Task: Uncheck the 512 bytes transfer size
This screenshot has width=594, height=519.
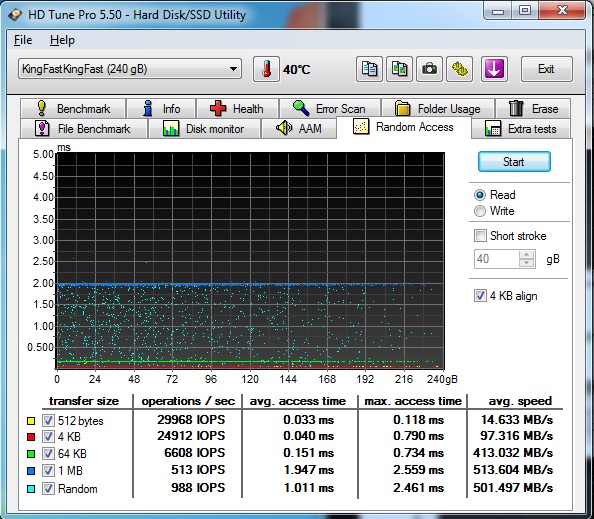Action: point(48,420)
